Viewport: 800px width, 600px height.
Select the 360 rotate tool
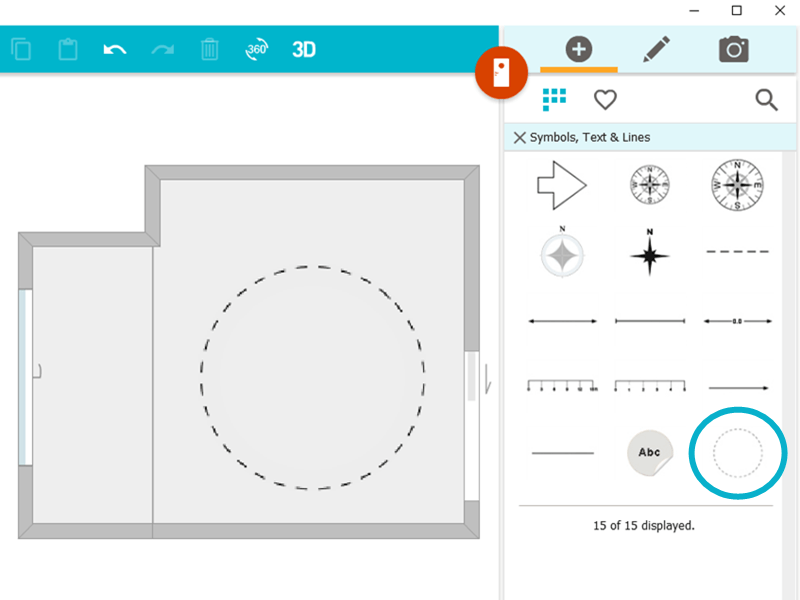pos(256,49)
